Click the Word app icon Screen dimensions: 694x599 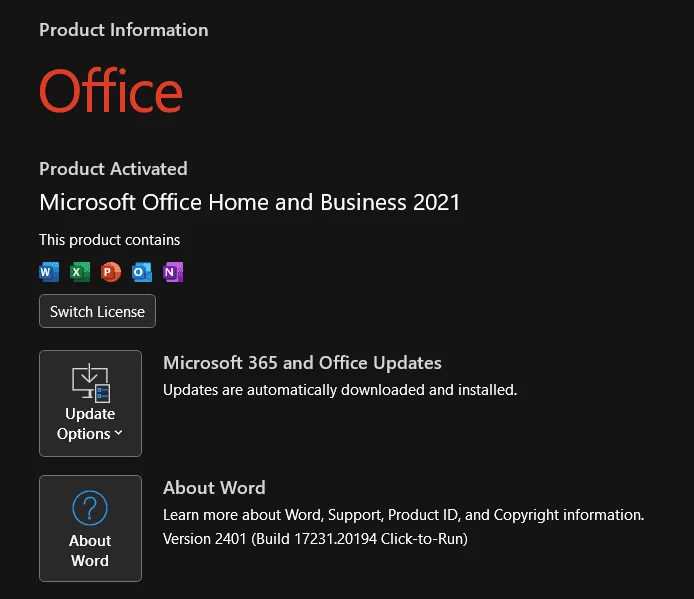click(49, 272)
